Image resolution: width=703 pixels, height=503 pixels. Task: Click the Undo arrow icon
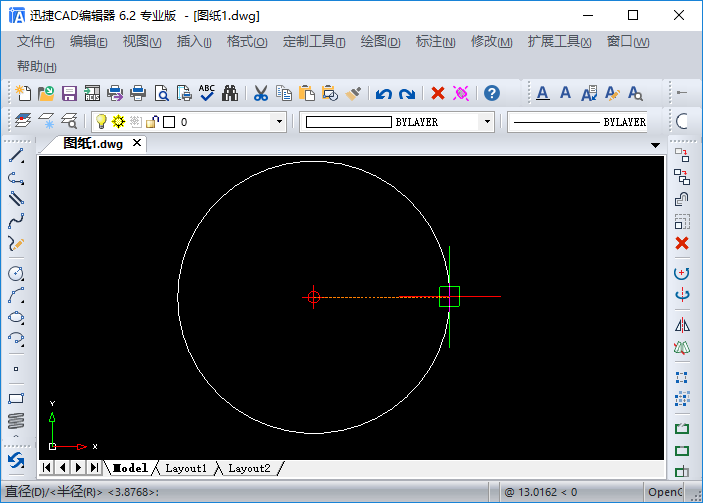pyautogui.click(x=383, y=94)
